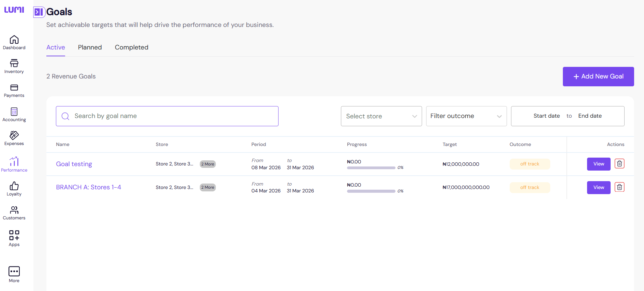The image size is (644, 291).
Task: Expand the Select store dropdown
Action: coord(381,116)
